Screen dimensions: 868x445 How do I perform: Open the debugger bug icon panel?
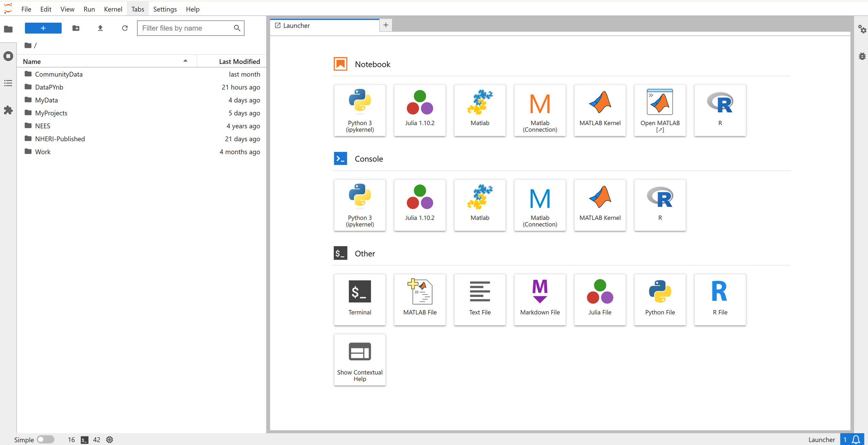pos(862,56)
